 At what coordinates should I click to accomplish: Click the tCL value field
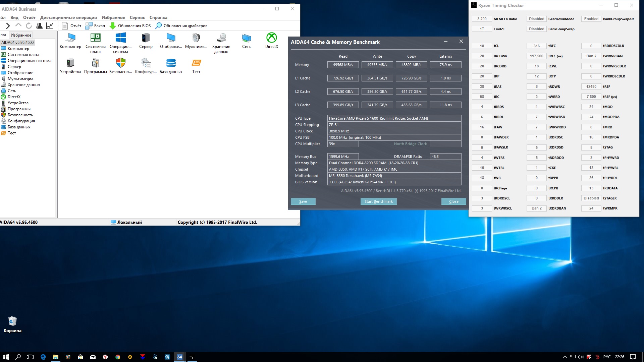tap(482, 46)
